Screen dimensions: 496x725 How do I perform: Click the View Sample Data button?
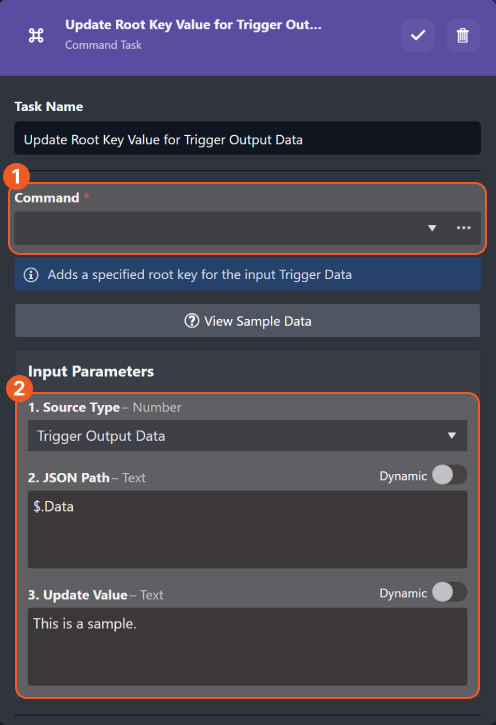click(247, 321)
